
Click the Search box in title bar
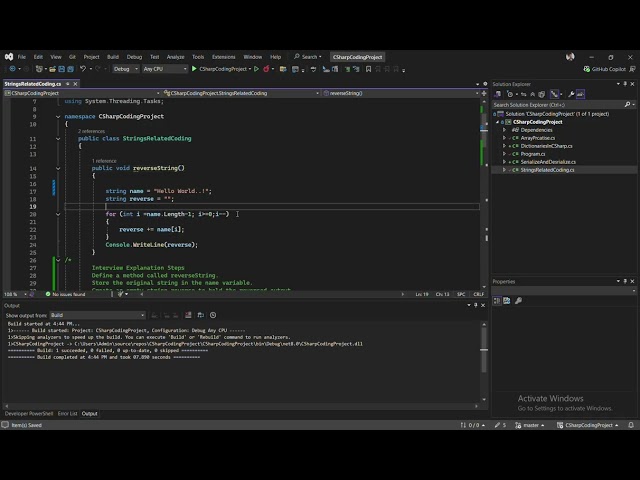click(x=308, y=57)
